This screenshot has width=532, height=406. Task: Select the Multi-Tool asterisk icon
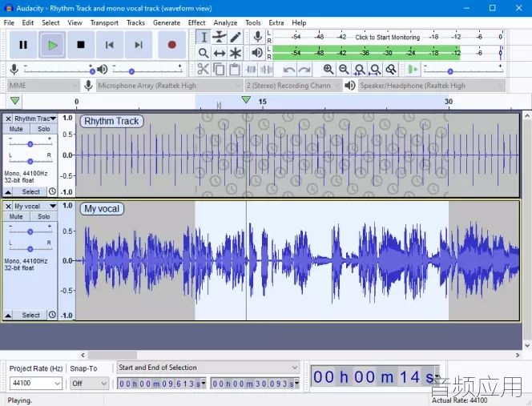tap(236, 53)
